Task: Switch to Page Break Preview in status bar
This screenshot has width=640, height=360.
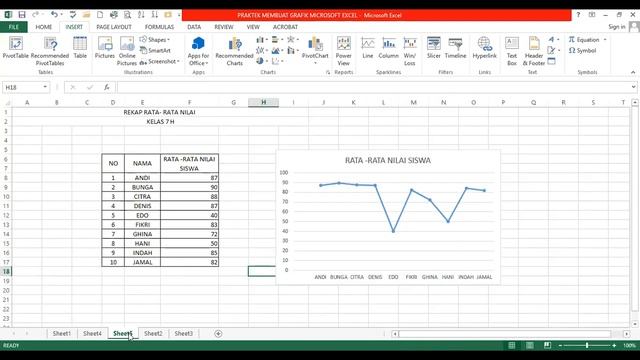Action: [x=548, y=345]
